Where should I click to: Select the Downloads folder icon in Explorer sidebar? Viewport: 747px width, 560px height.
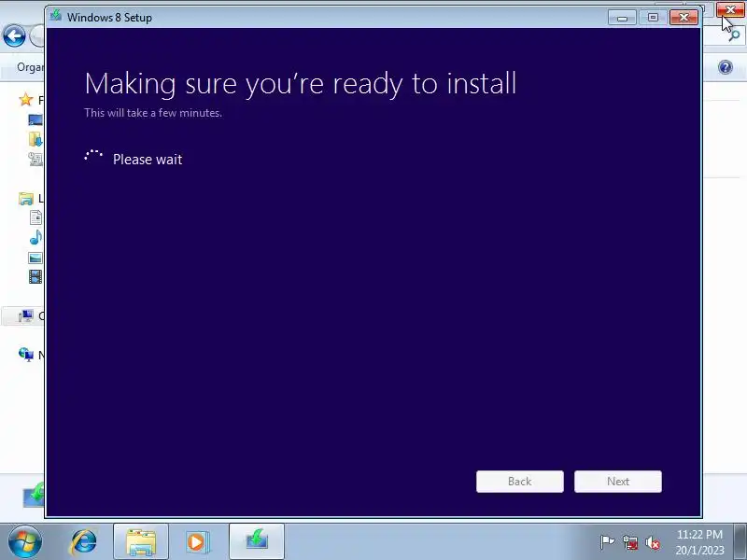(35, 139)
